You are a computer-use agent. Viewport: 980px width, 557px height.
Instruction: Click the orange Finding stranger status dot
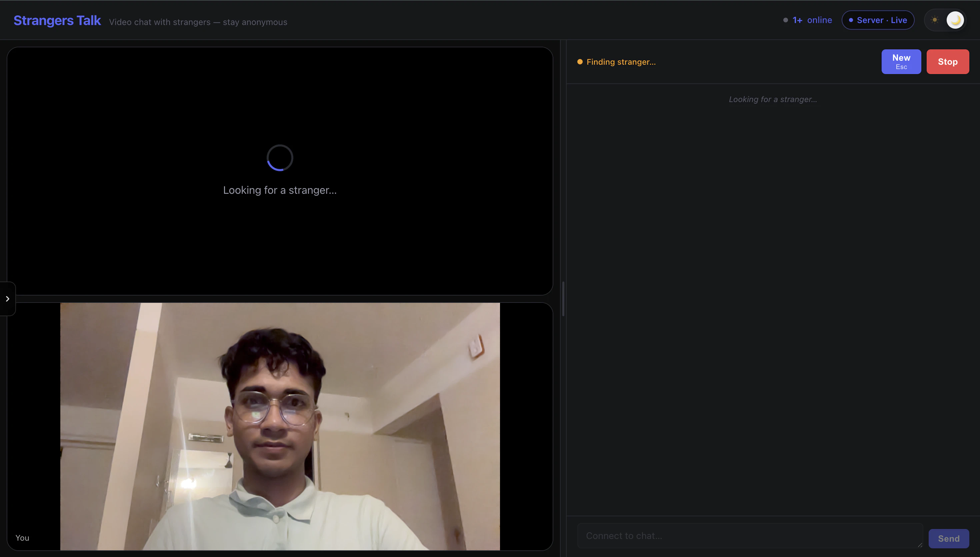click(x=580, y=62)
